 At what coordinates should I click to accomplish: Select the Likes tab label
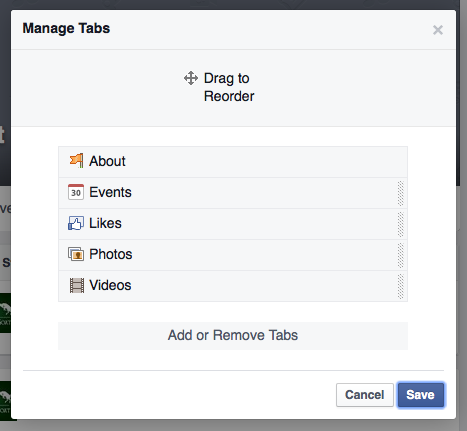105,223
